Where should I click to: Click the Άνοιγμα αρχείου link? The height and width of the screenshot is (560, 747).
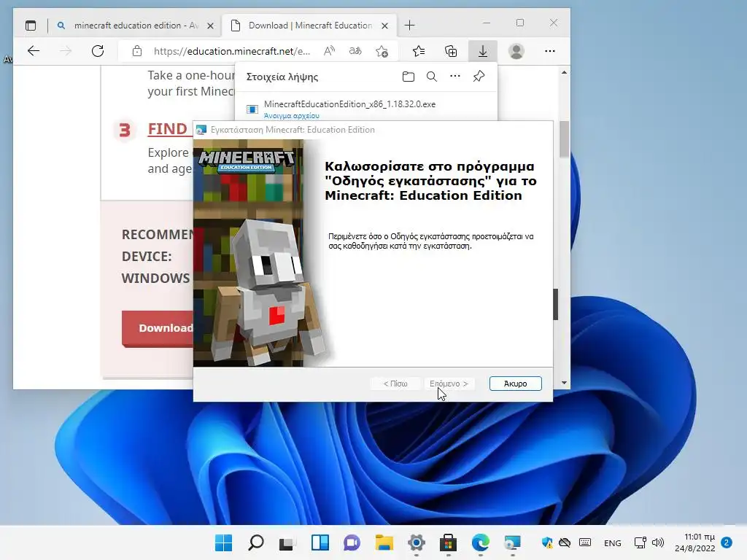click(x=292, y=116)
